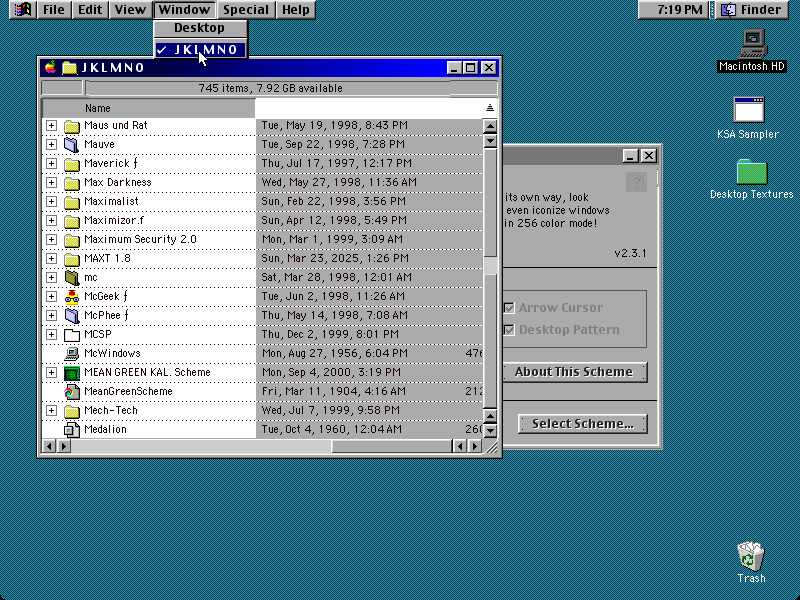Click the sort order button above scrollbar
The width and height of the screenshot is (800, 600).
pyautogui.click(x=490, y=108)
